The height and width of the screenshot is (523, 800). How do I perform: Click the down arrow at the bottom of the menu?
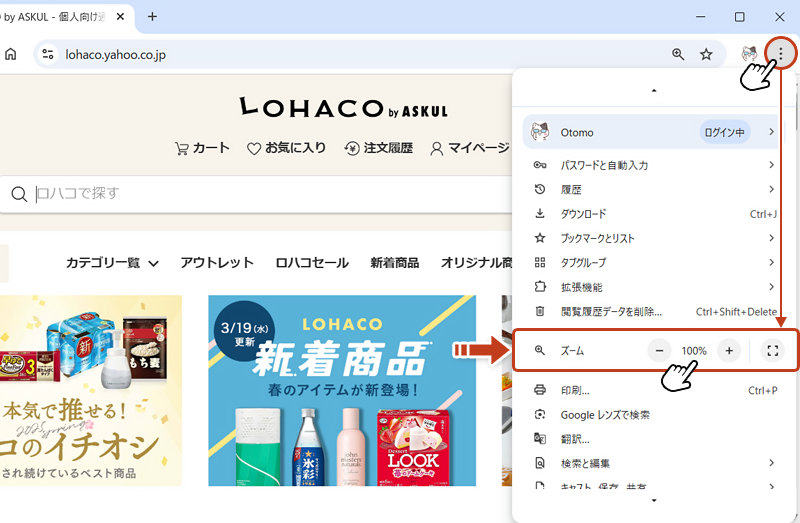pyautogui.click(x=654, y=501)
